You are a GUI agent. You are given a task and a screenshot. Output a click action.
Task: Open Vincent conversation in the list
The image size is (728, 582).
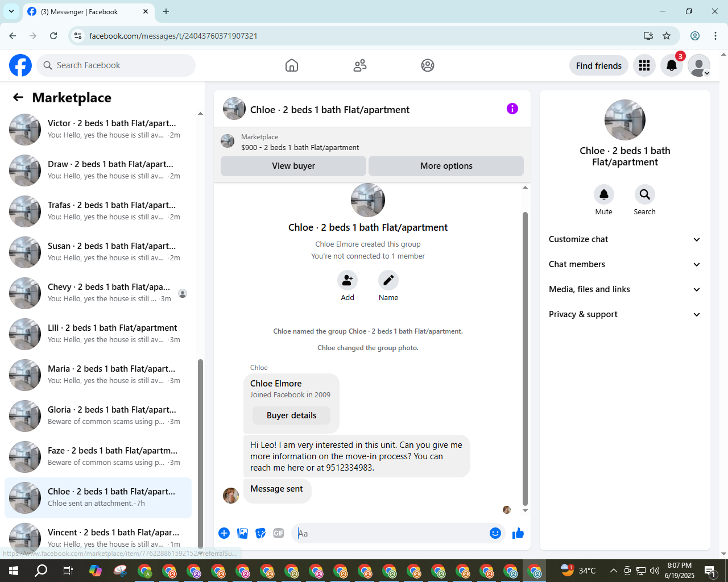[98, 538]
